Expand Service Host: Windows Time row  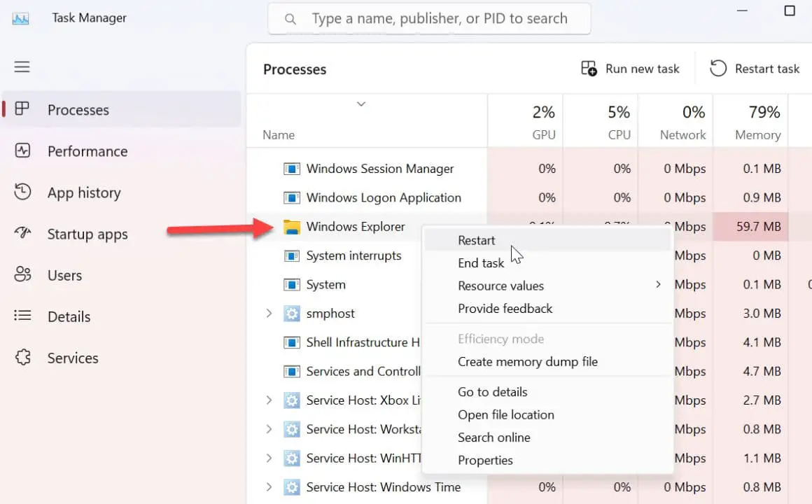coord(269,487)
